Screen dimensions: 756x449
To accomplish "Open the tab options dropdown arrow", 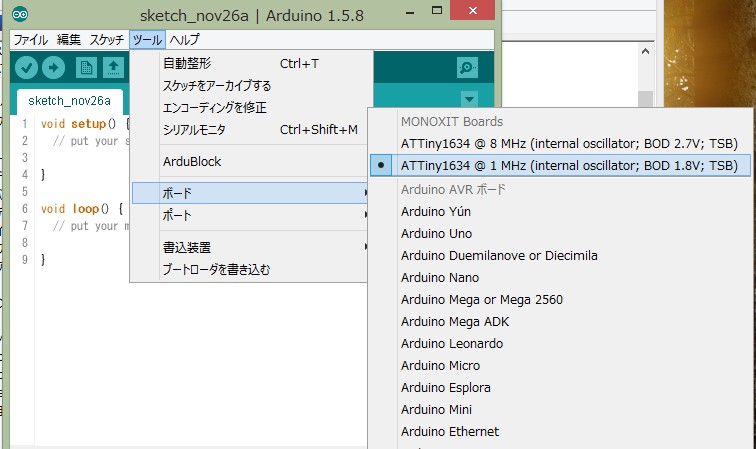I will [x=469, y=99].
